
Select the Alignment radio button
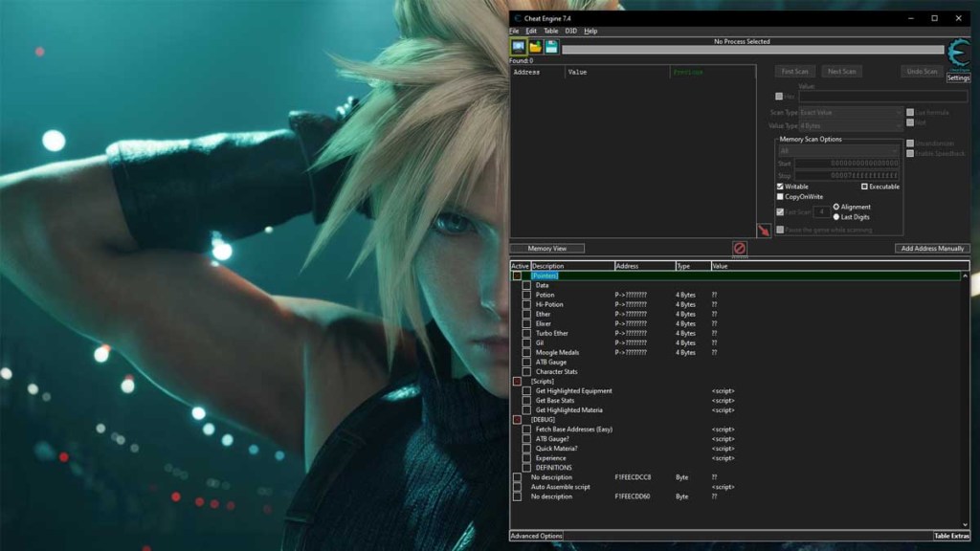pos(836,207)
